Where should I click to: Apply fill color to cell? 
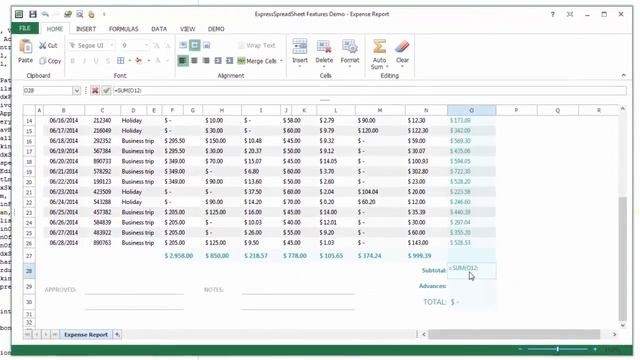click(139, 61)
